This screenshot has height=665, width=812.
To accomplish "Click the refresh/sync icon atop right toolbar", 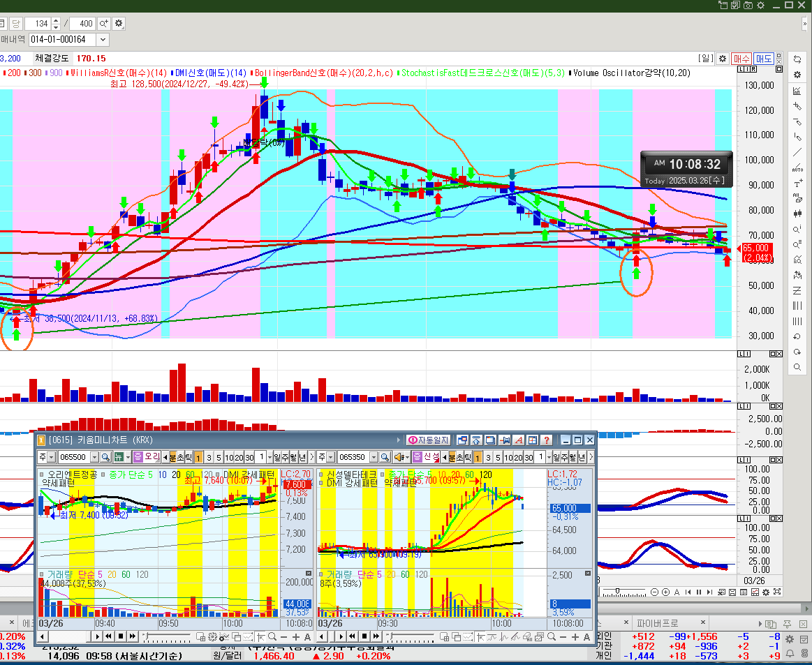I will point(797,59).
